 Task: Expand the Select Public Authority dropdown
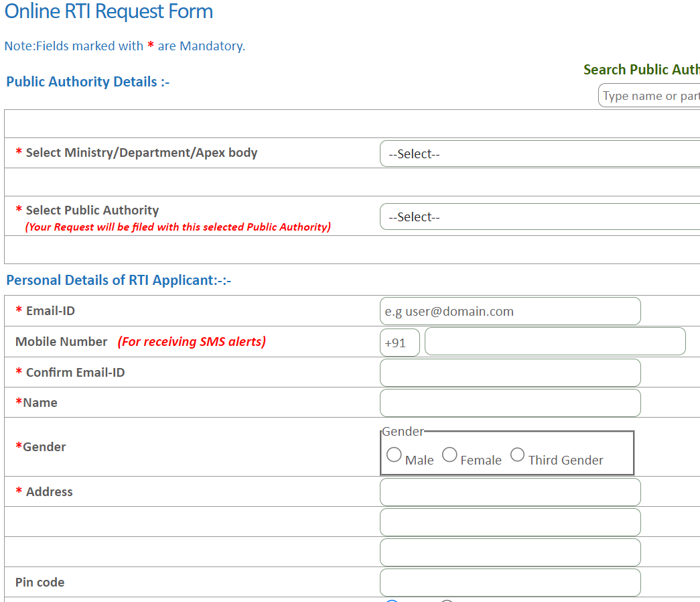coord(539,217)
